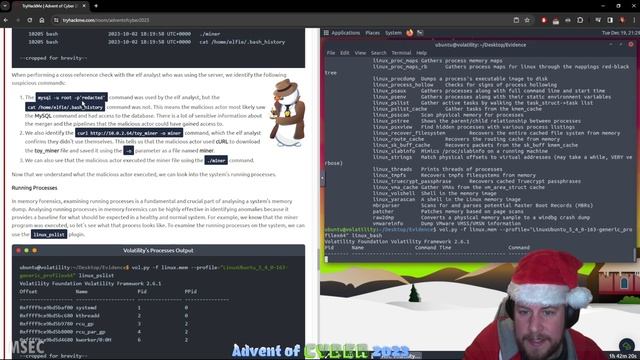Go back in the browser
This screenshot has height=360, width=640.
6,20
